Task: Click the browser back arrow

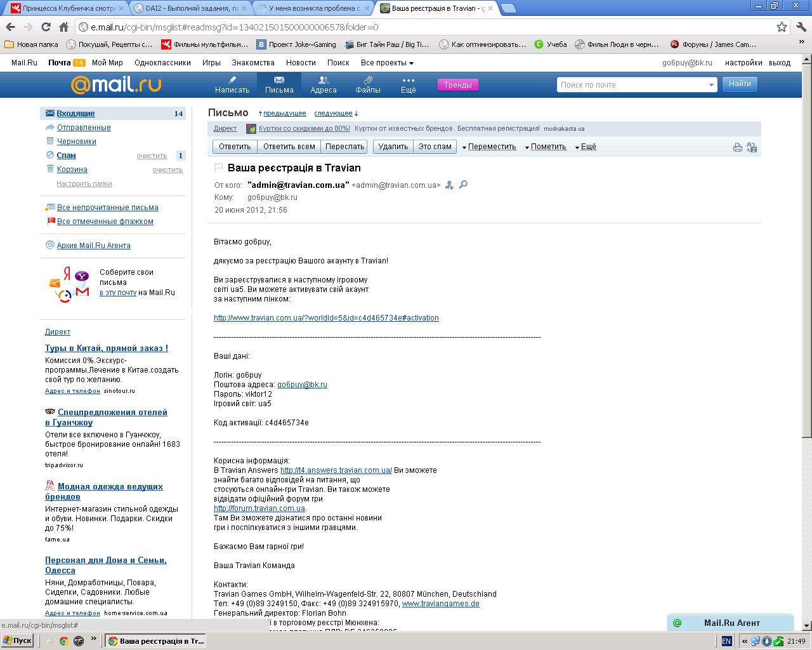Action: (10, 27)
